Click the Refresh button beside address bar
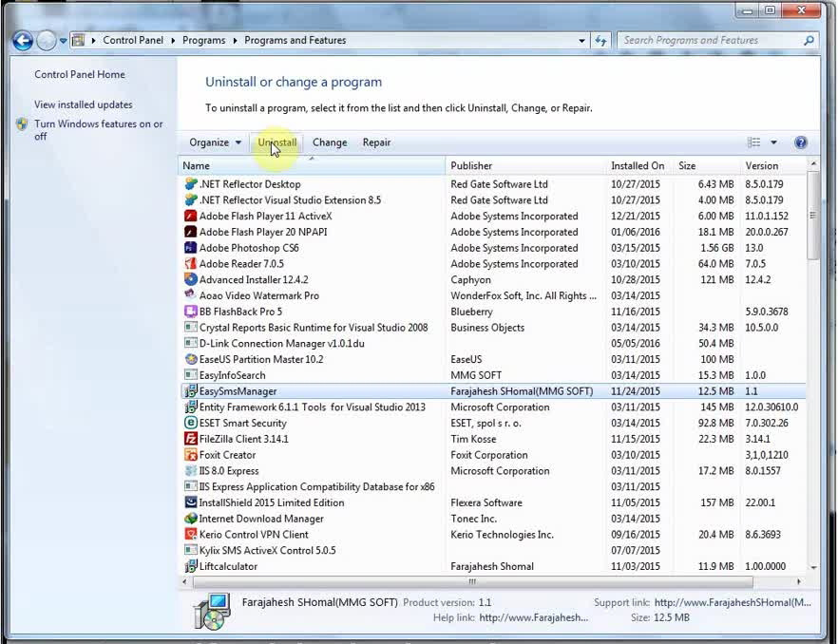 [600, 41]
